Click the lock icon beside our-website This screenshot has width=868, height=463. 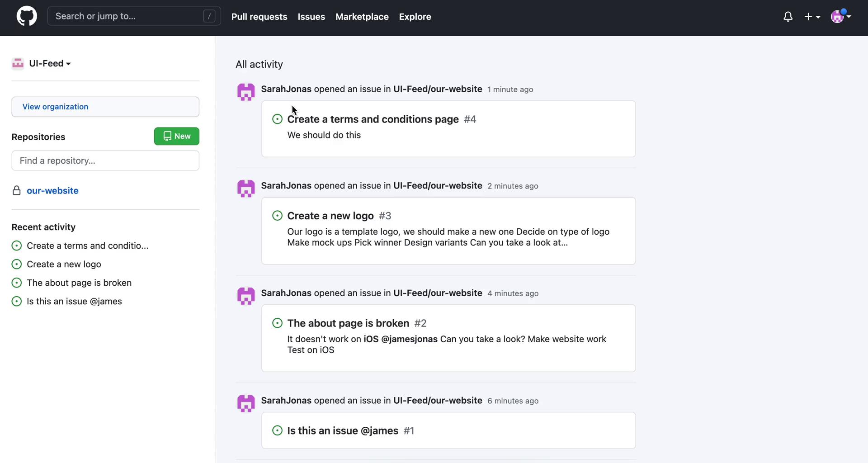[17, 191]
